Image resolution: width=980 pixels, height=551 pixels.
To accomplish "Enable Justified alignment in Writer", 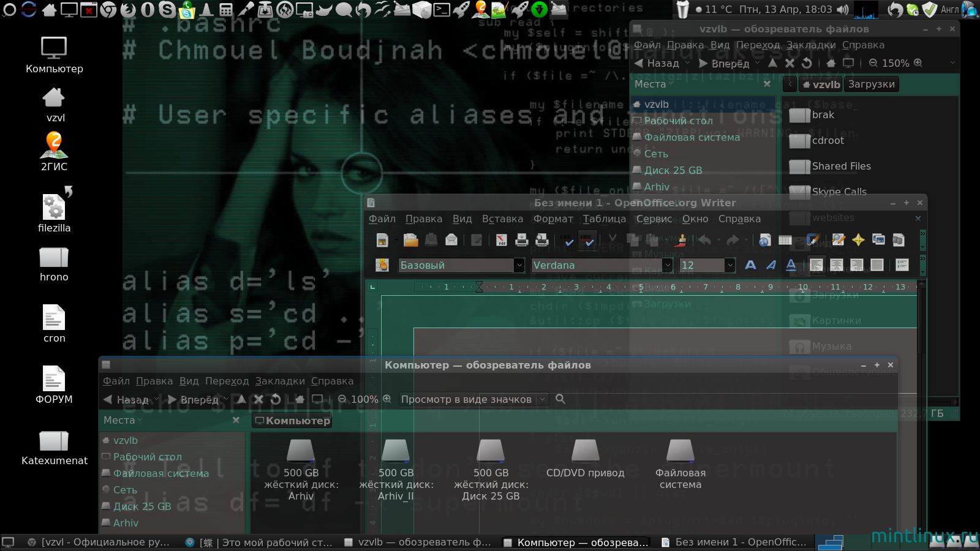I will tap(877, 265).
